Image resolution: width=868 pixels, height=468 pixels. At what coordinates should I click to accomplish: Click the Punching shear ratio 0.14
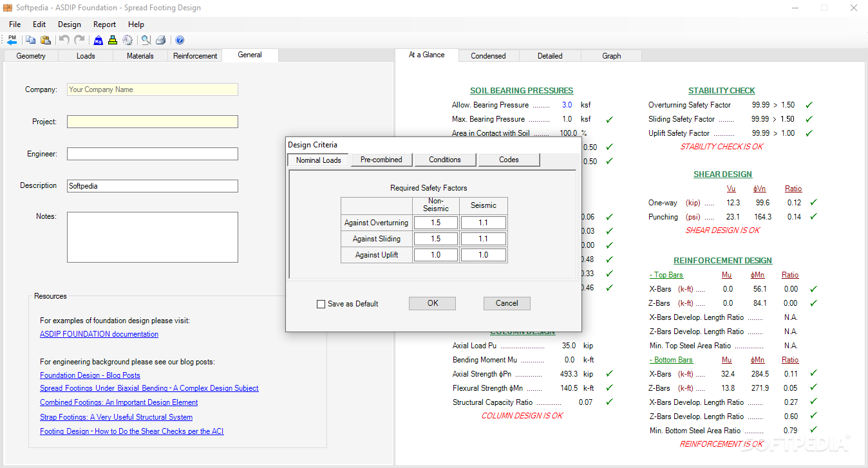(794, 217)
